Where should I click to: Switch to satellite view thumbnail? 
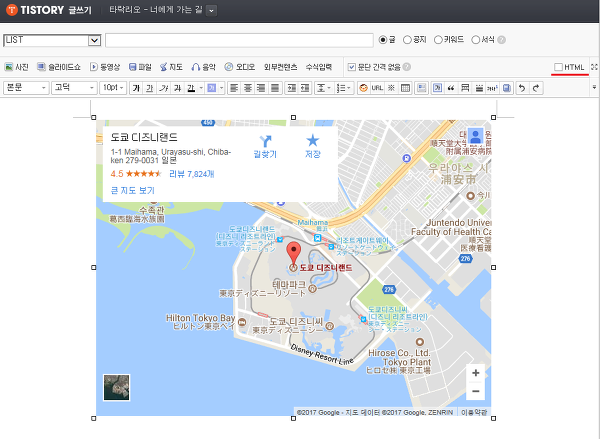[117, 388]
